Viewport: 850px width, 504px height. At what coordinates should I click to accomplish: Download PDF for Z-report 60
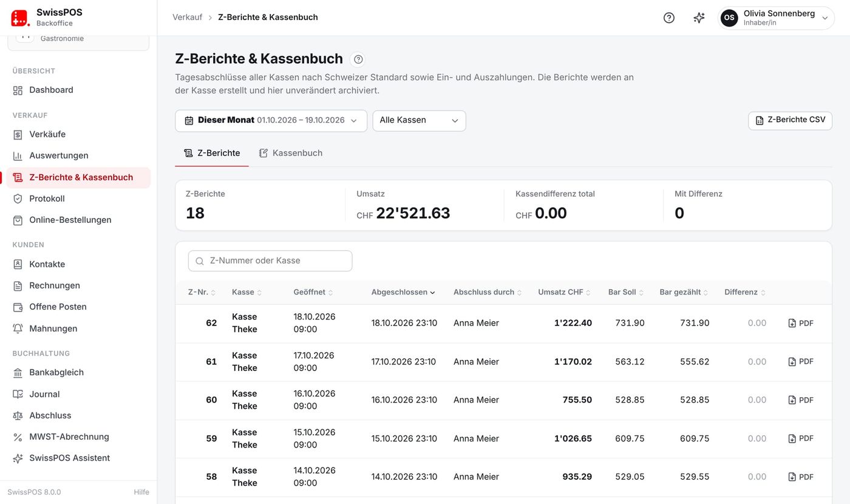pos(800,400)
